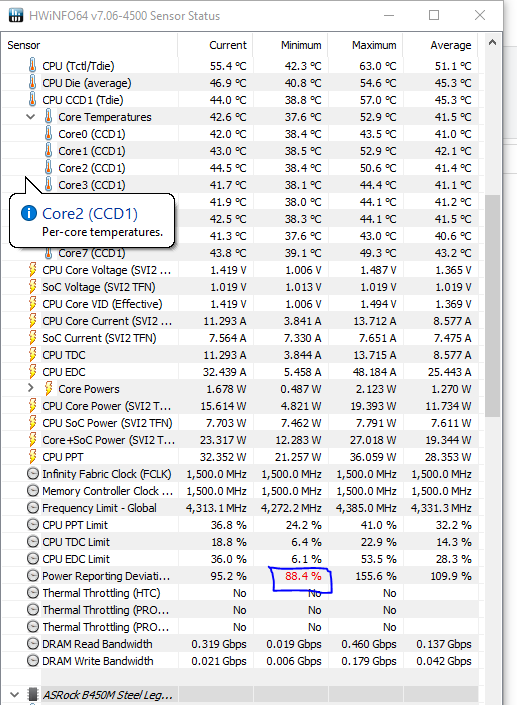The image size is (517, 705).
Task: Click the Core0 (CCD1) thermometer icon
Action: click(x=49, y=134)
